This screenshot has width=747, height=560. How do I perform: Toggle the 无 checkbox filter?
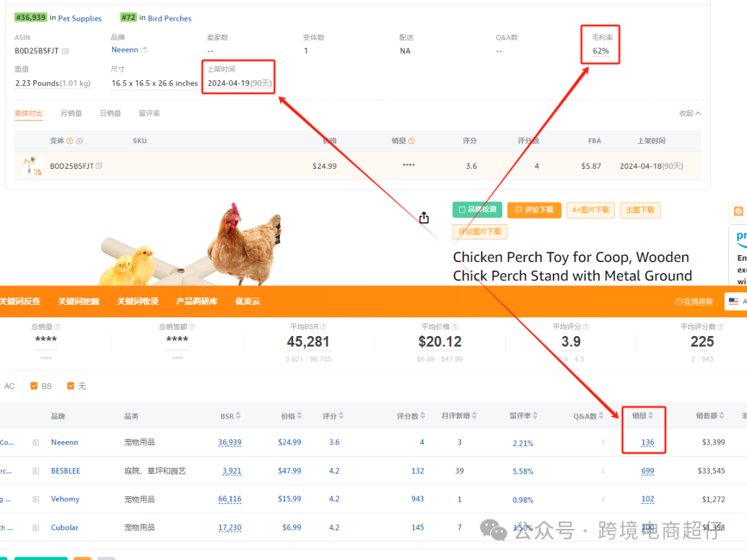point(71,386)
